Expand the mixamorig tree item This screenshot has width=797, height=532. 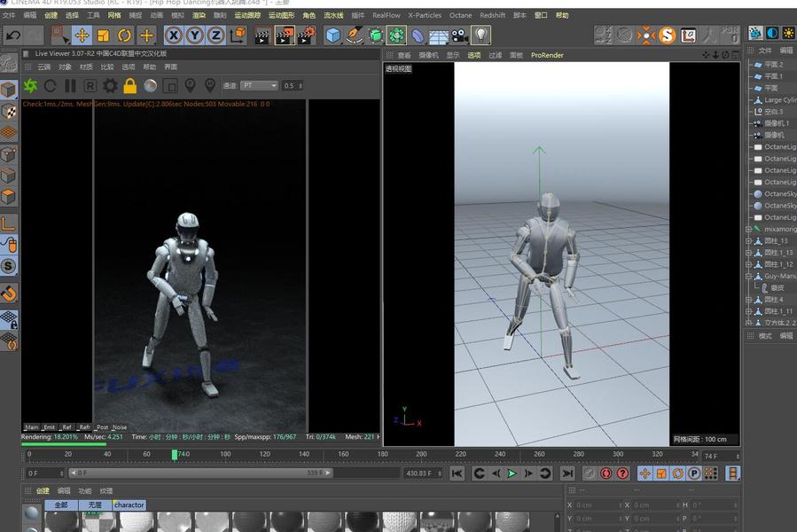coord(749,229)
